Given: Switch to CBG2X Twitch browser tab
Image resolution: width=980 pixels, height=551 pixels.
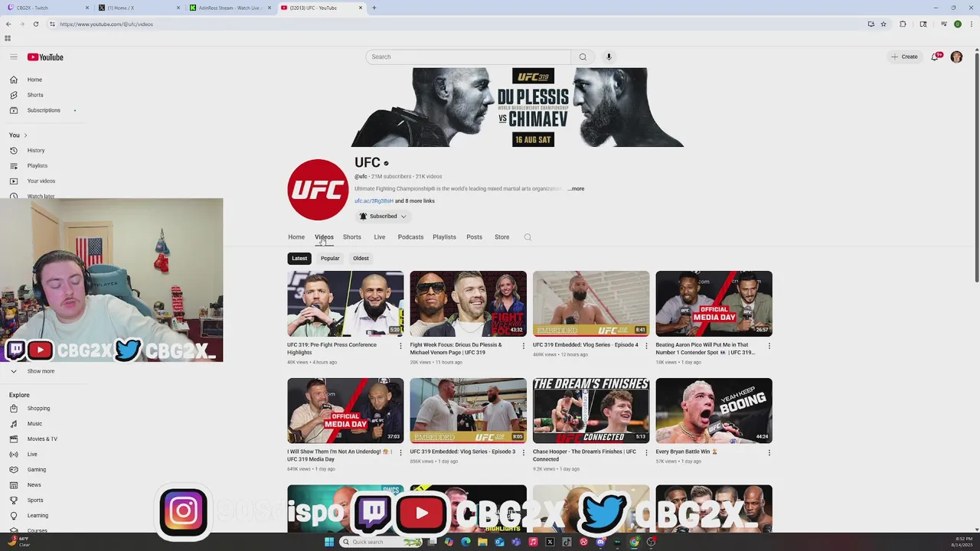Looking at the screenshot, I should click(46, 8).
